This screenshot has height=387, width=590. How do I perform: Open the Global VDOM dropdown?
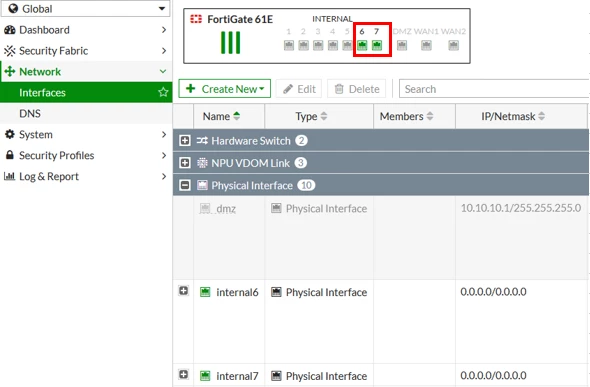[x=85, y=8]
